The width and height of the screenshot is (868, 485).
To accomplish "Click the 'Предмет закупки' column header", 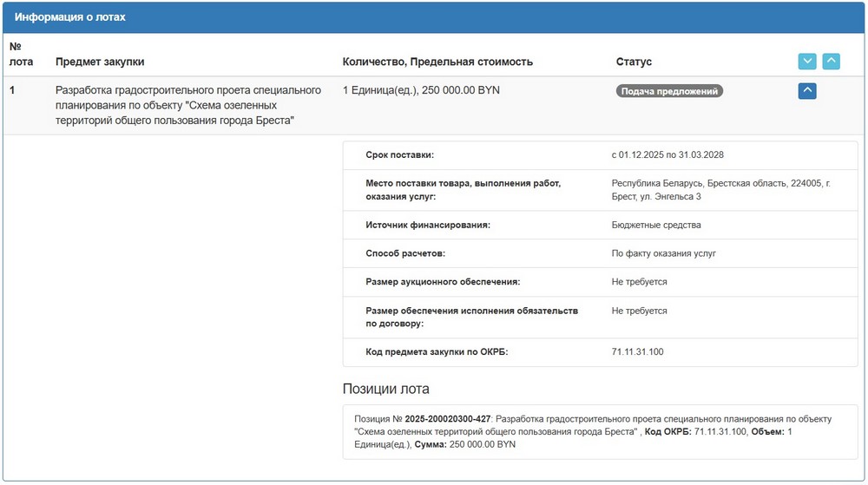I will 100,62.
